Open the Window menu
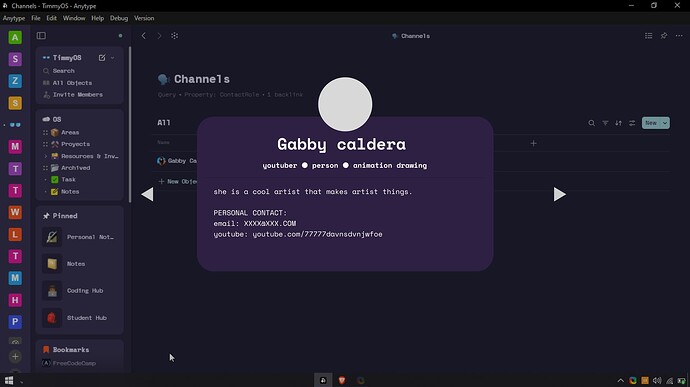This screenshot has width=690, height=387. coord(74,18)
